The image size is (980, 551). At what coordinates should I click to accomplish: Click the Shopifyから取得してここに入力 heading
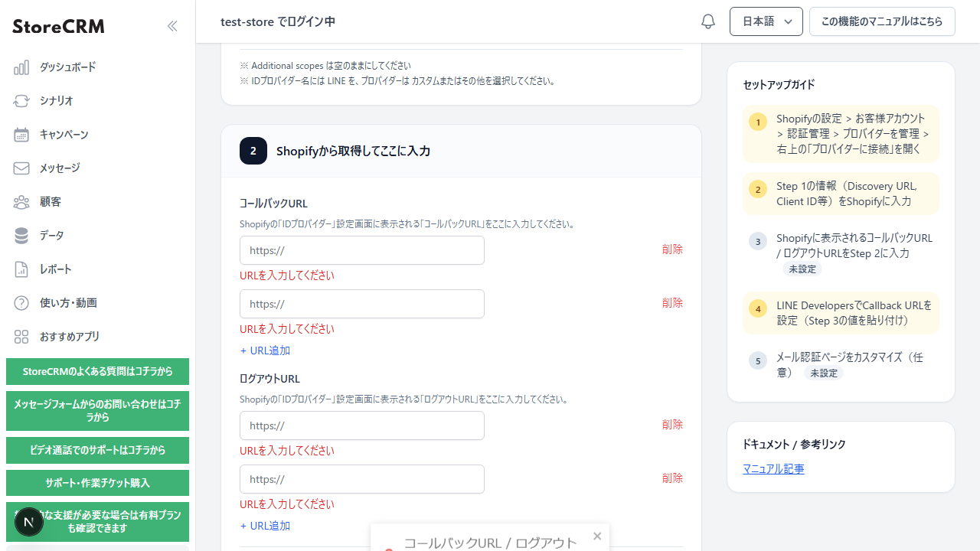(x=353, y=152)
